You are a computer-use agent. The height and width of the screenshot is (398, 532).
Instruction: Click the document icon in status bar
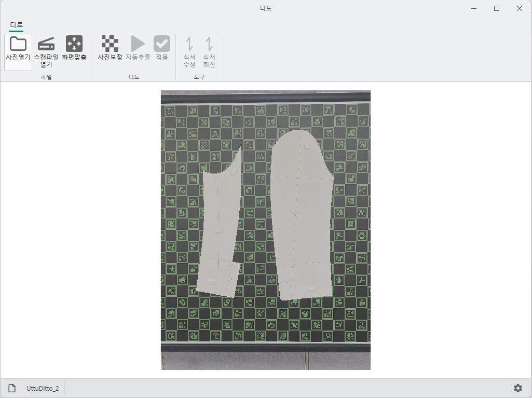(12, 388)
